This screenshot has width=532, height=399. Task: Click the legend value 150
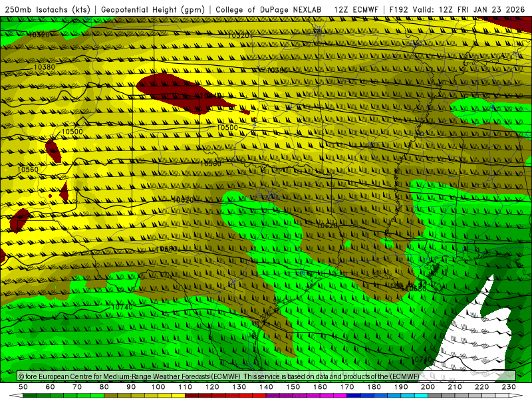tap(293, 387)
